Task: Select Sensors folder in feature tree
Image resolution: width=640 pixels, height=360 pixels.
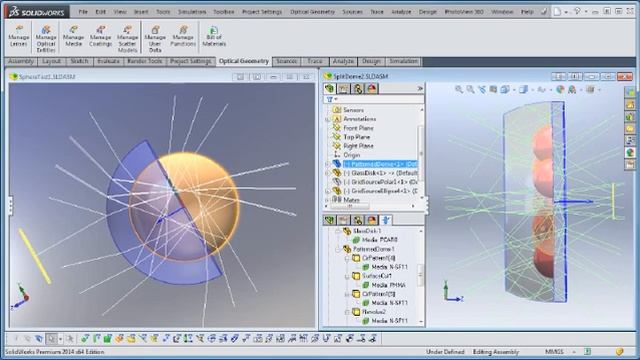Action: 353,110
